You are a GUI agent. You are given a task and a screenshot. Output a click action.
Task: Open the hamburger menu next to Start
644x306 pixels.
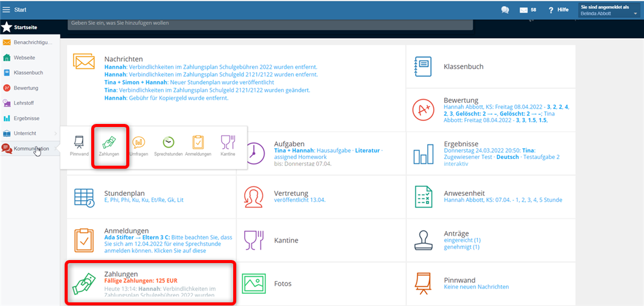click(x=7, y=10)
